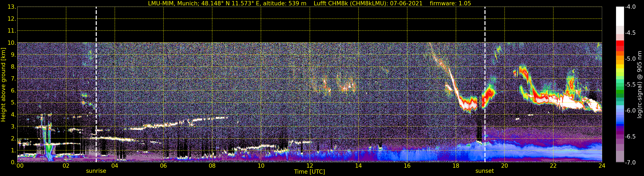Pick the yellow segment of the colorbar

(x=620, y=66)
